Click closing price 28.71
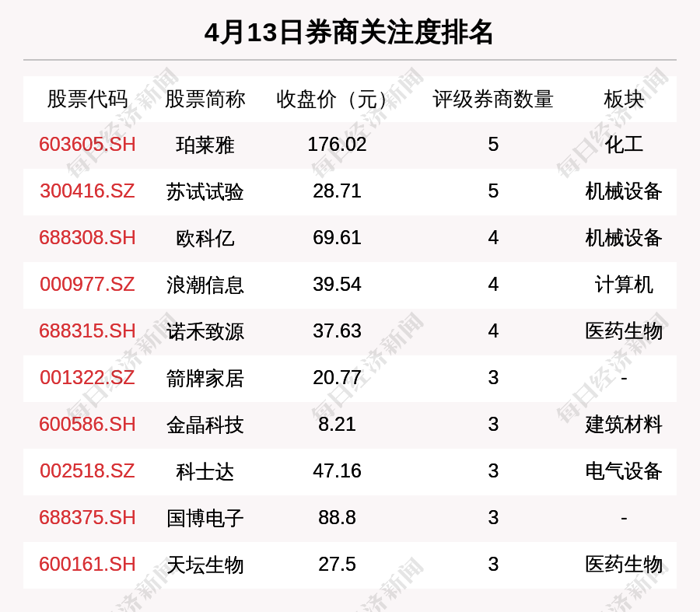 (x=337, y=191)
